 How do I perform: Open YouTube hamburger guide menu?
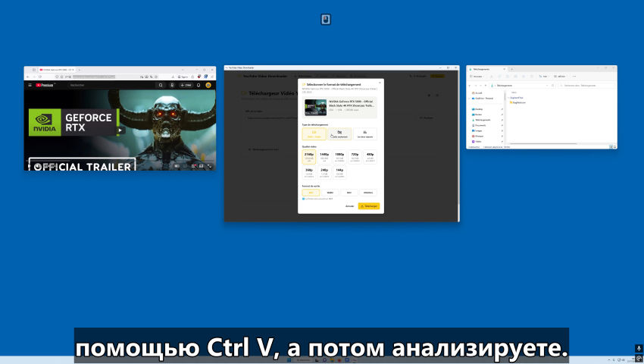(x=30, y=85)
